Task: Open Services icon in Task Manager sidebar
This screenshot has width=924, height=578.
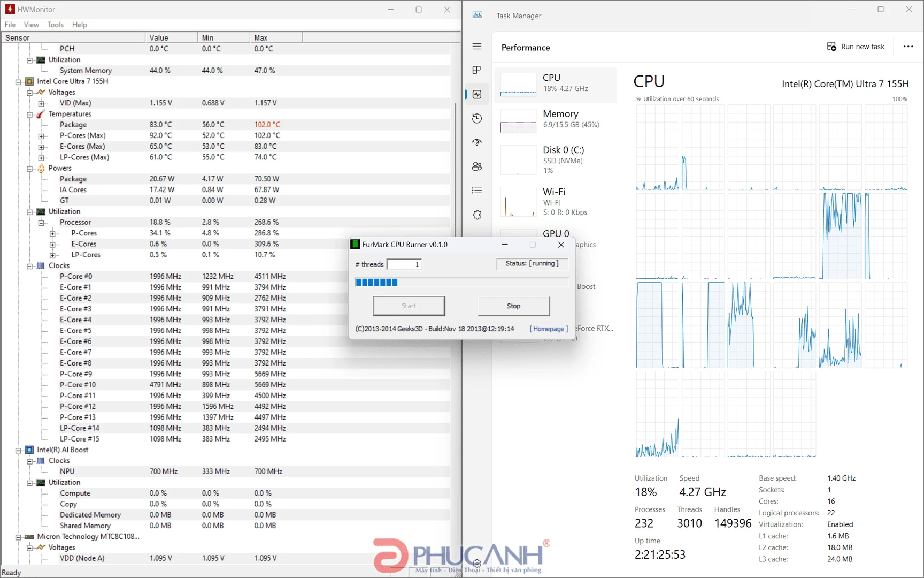Action: coord(477,215)
